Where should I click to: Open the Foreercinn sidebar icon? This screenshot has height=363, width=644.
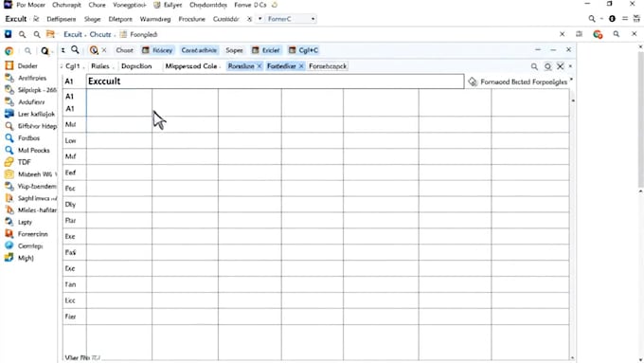pos(9,234)
